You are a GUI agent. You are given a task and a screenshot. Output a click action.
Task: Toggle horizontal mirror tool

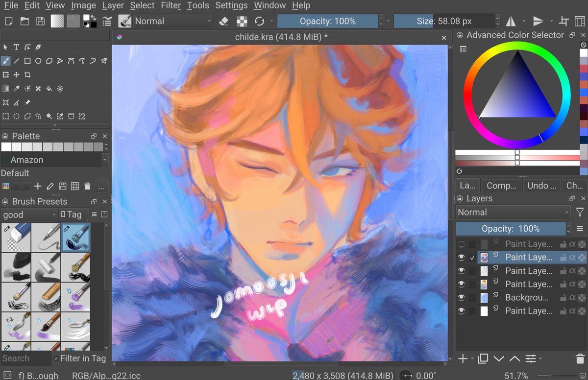click(511, 21)
